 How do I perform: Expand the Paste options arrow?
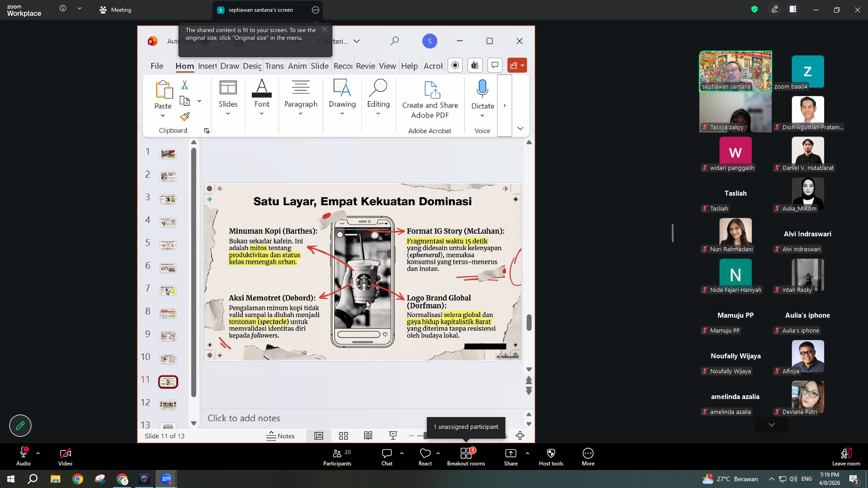tap(163, 116)
